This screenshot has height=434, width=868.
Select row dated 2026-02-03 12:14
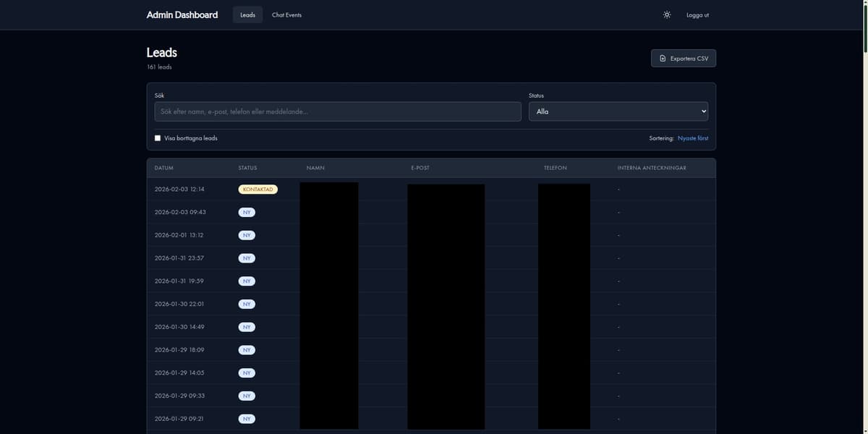(431, 190)
